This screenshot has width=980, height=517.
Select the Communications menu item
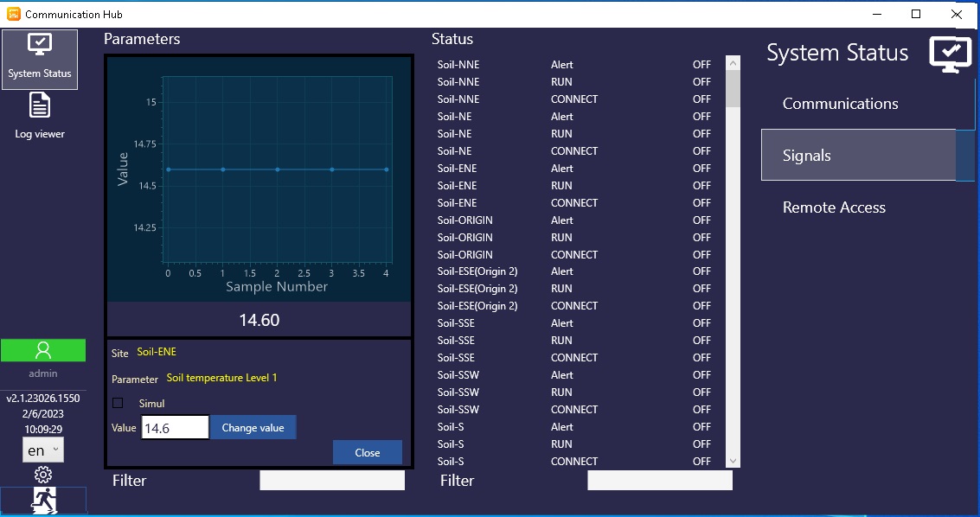[840, 104]
